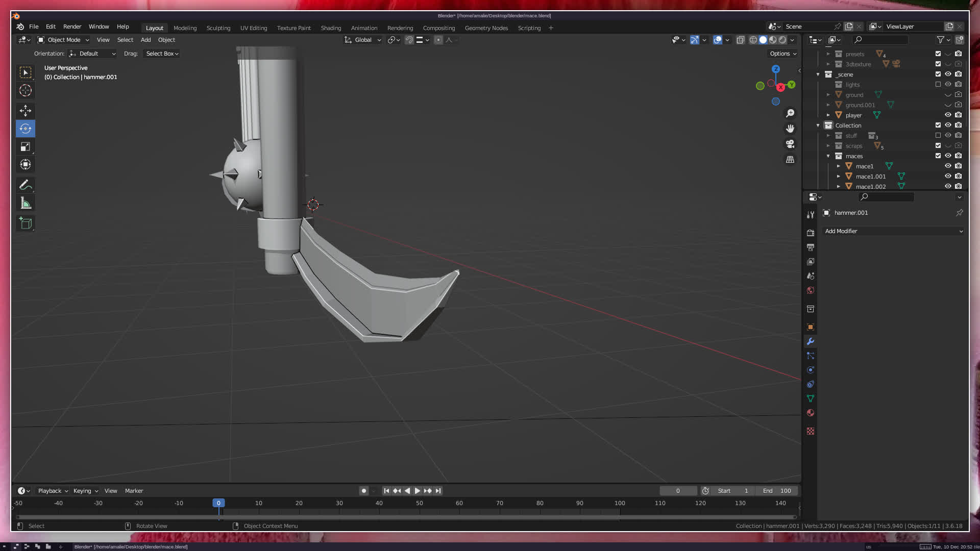The height and width of the screenshot is (551, 980).
Task: Open the Object Mode dropdown
Action: [x=64, y=40]
